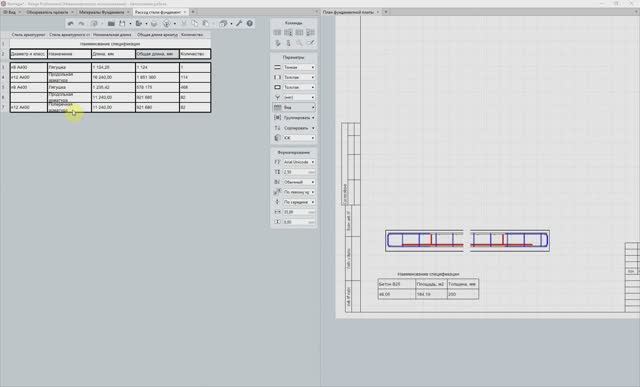Screen dimensions: 640x387
Task: Open help with the question mark icon
Action: [250, 24]
